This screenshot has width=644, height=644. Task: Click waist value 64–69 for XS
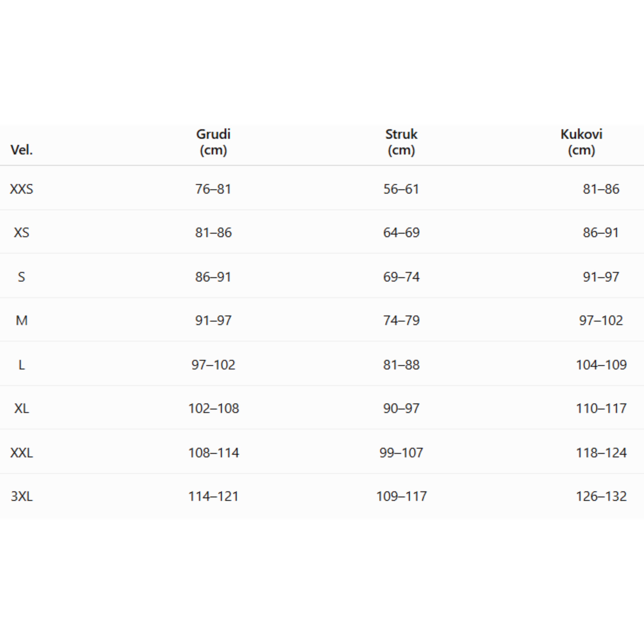tap(401, 233)
